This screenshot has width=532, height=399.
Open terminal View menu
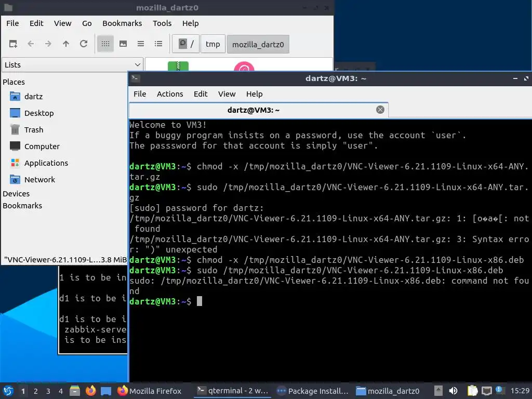point(227,94)
